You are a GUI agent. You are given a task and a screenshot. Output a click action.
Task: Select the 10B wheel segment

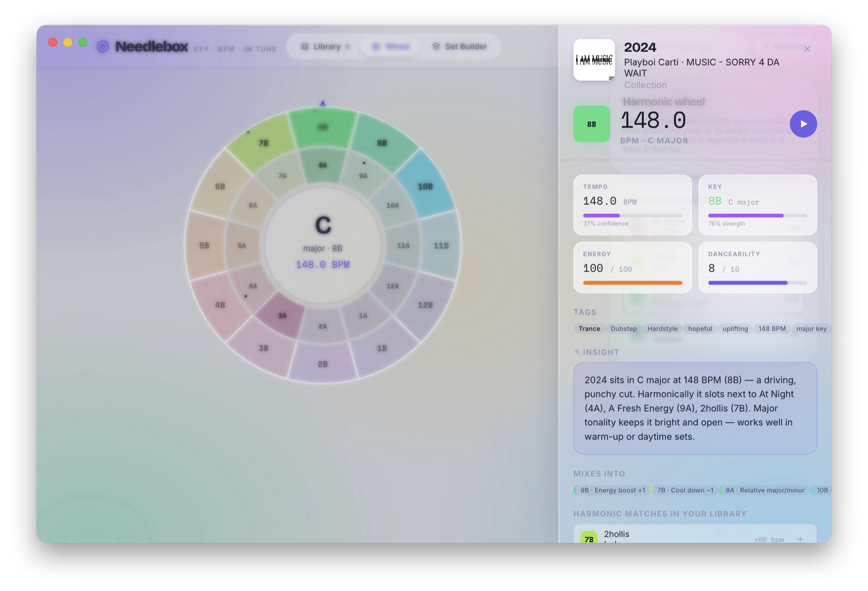(425, 186)
